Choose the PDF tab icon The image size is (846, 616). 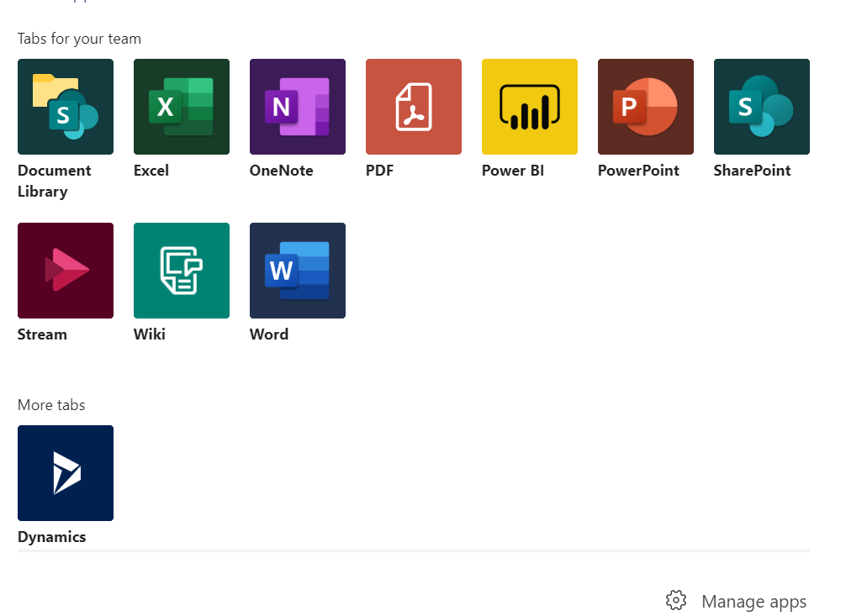[x=413, y=107]
